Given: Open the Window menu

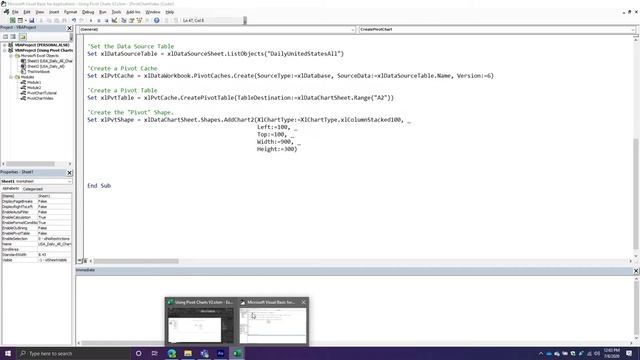Looking at the screenshot, I should click(x=153, y=12).
